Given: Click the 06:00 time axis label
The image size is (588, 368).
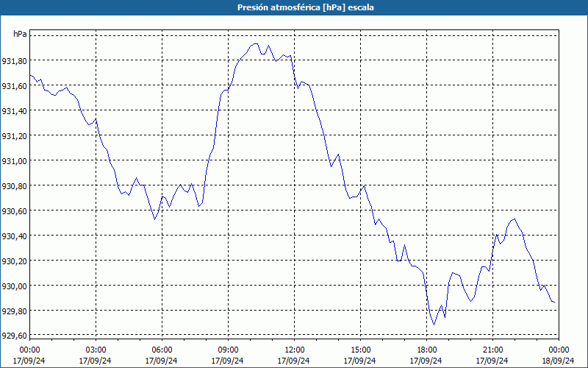Looking at the screenshot, I should pos(162,350).
